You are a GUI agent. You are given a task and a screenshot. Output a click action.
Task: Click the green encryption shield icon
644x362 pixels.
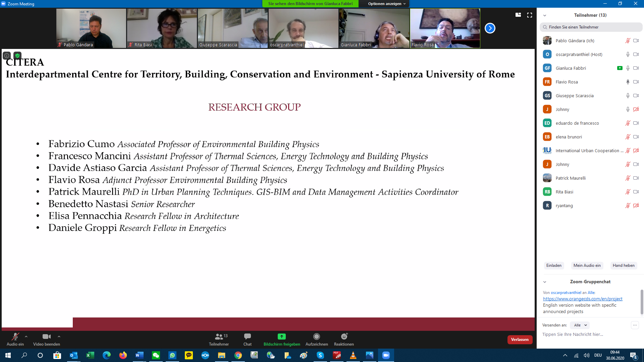[17, 56]
